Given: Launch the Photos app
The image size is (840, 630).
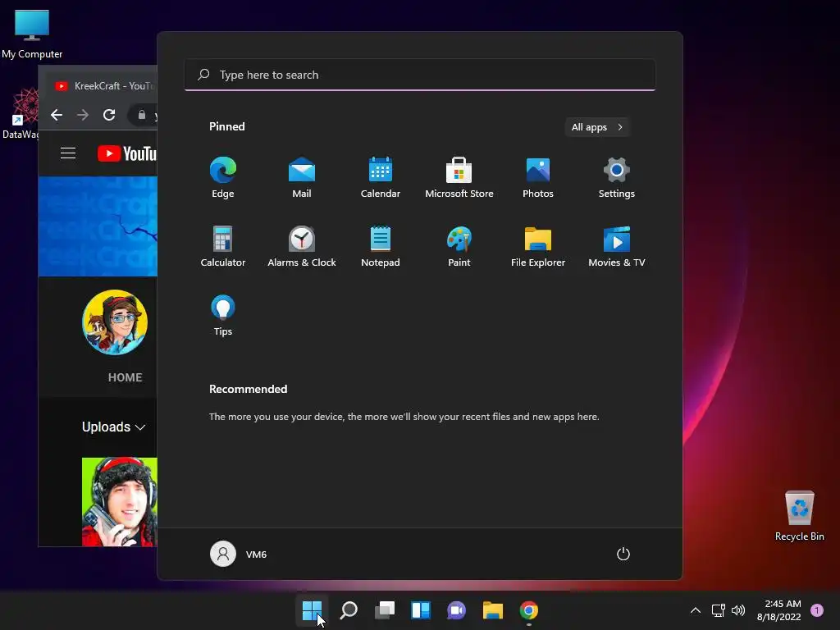Looking at the screenshot, I should click(538, 177).
